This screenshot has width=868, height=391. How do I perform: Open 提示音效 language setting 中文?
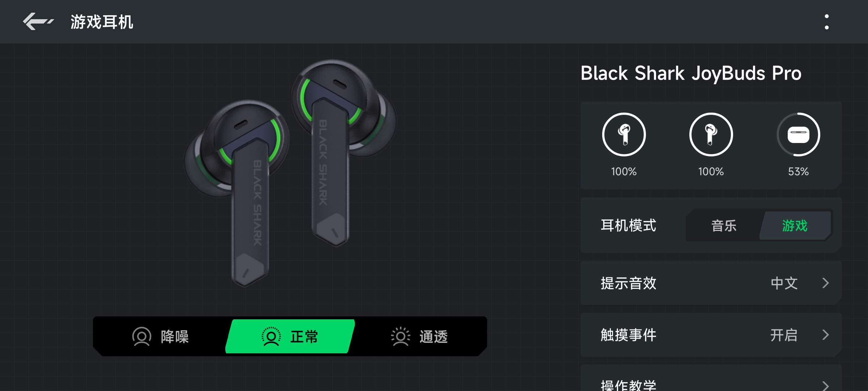(x=784, y=283)
